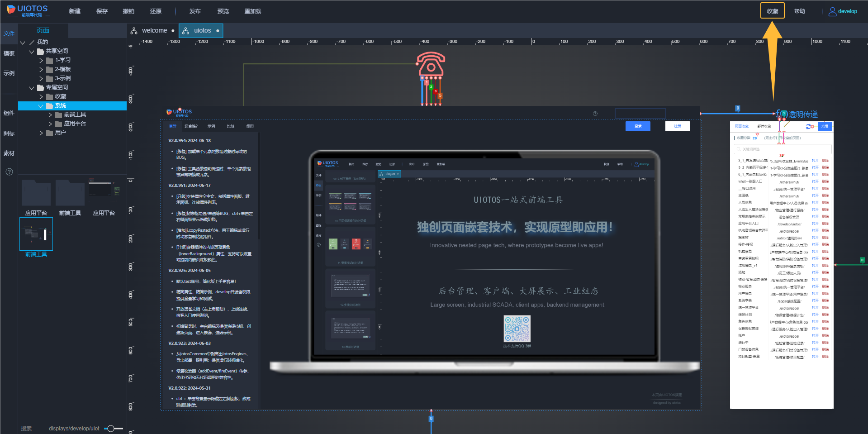This screenshot has height=434, width=868.
Task: Click the 共享空间 folder icon
Action: coord(41,51)
